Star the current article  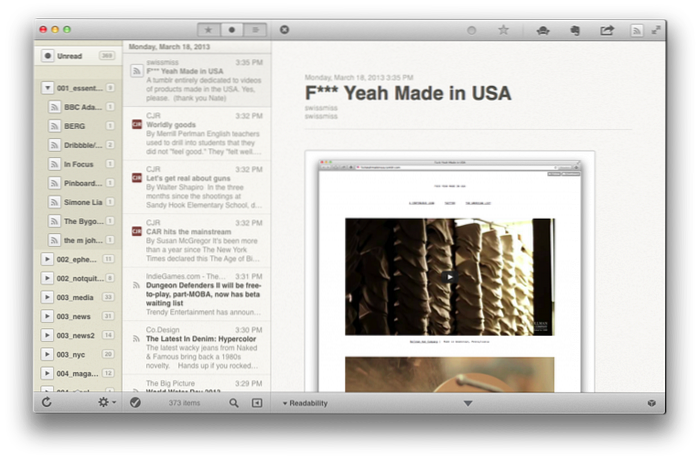504,30
